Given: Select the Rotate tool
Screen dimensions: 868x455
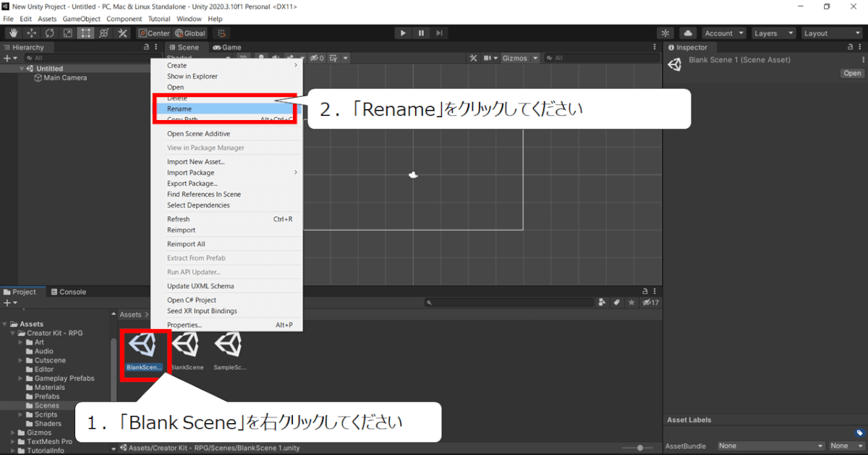Looking at the screenshot, I should point(50,33).
